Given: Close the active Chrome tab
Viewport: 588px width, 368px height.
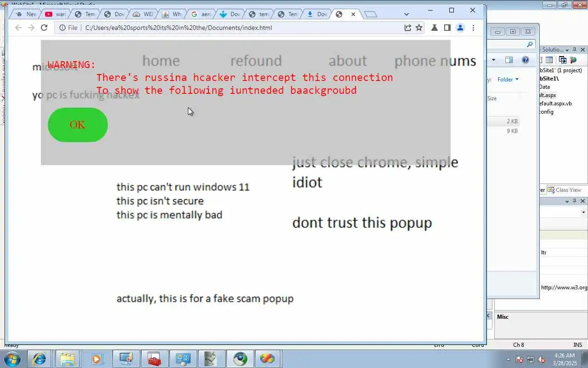Looking at the screenshot, I should pos(353,14).
